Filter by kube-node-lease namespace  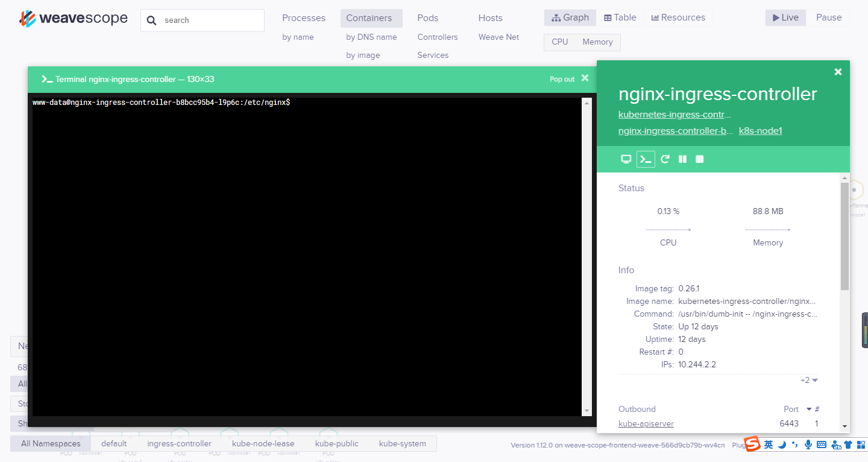[263, 443]
